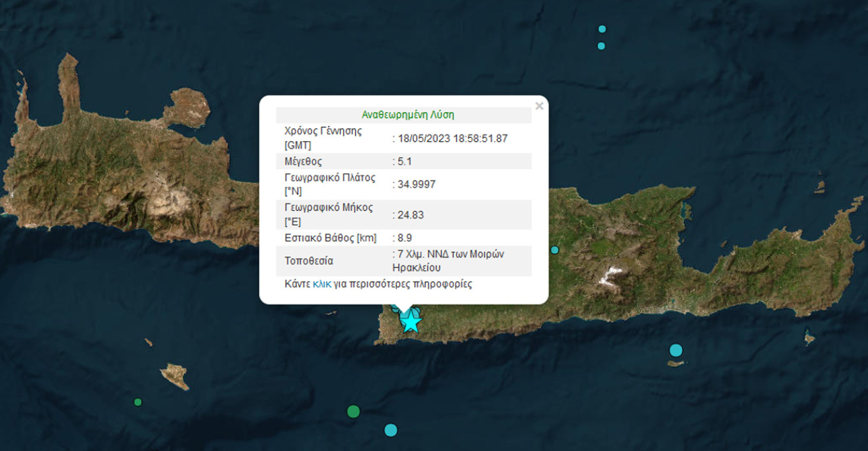Click the magnitude value 5.1

[x=405, y=162]
